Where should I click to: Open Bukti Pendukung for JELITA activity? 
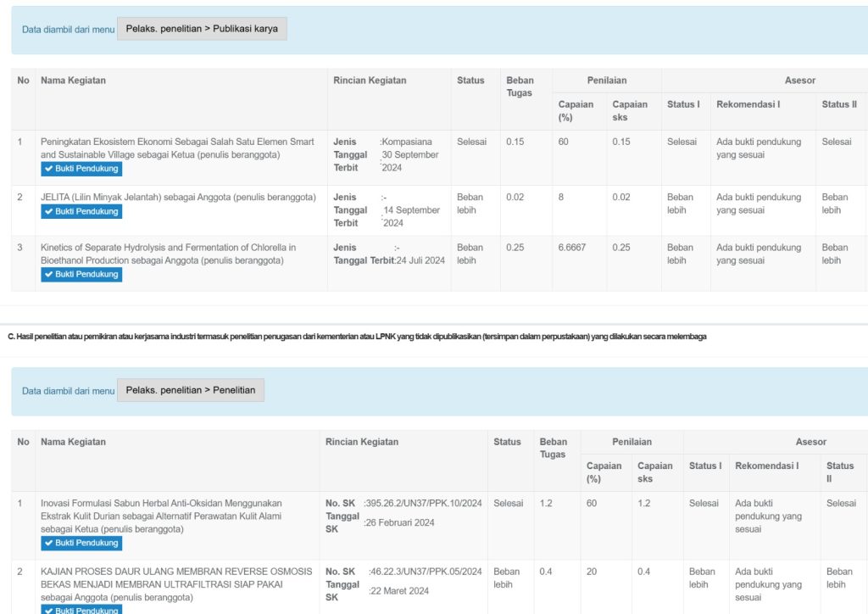click(81, 211)
